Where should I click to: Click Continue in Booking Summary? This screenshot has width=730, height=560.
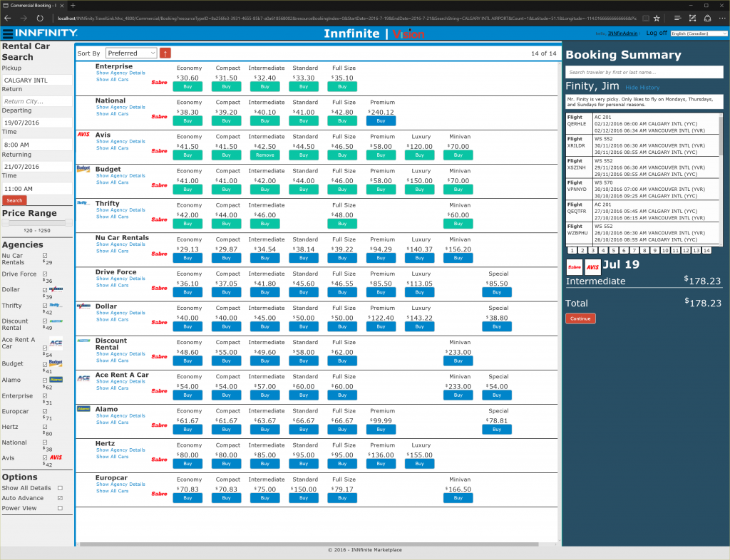[x=580, y=318]
